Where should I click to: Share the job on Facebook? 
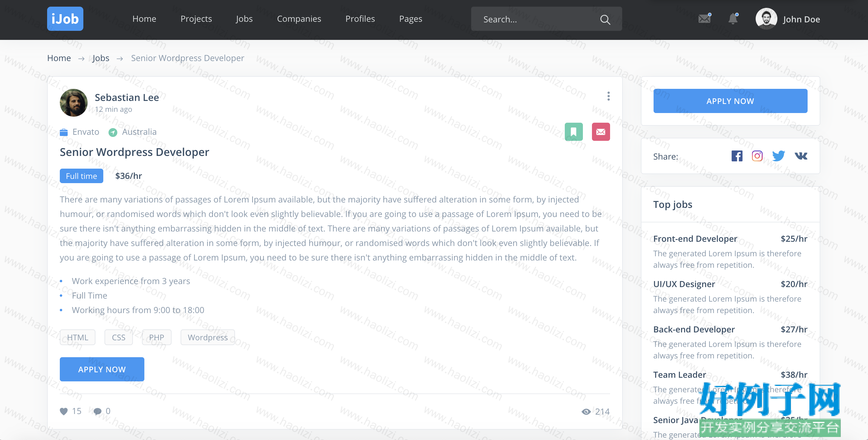pos(737,156)
